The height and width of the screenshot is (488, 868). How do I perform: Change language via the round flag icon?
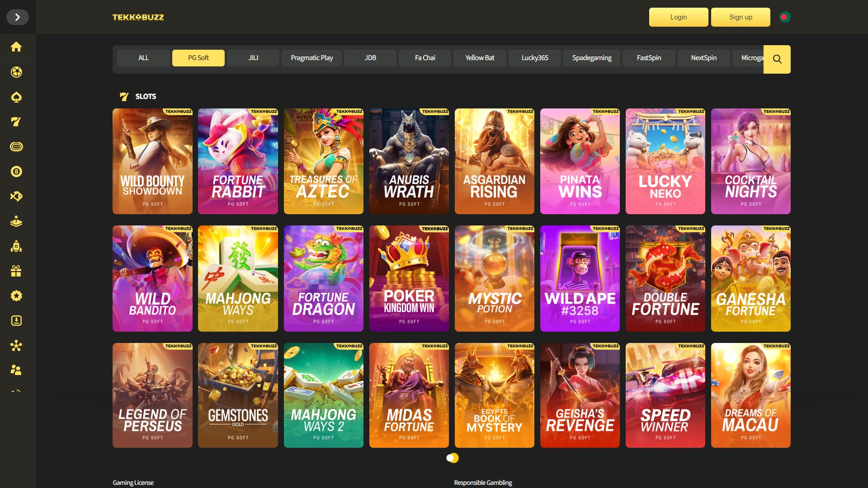tap(785, 17)
